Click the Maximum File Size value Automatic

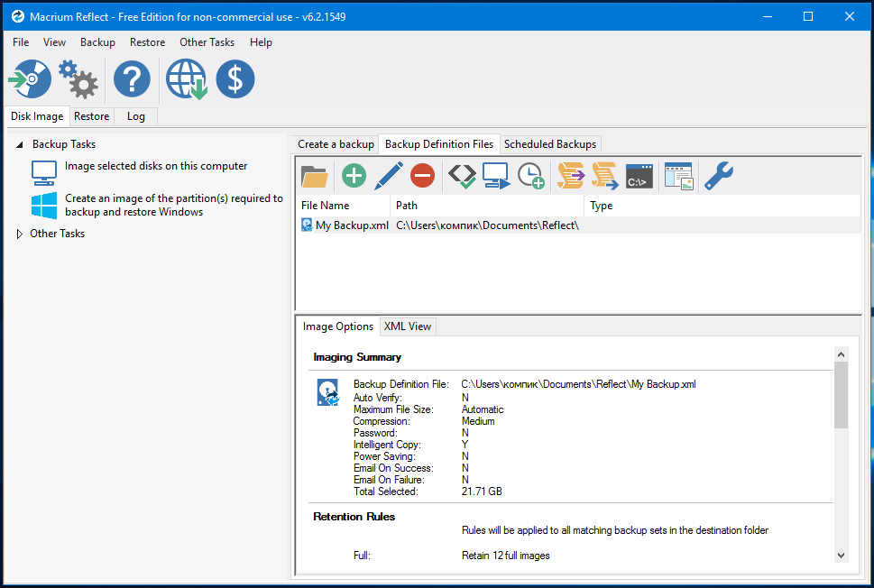coord(483,409)
